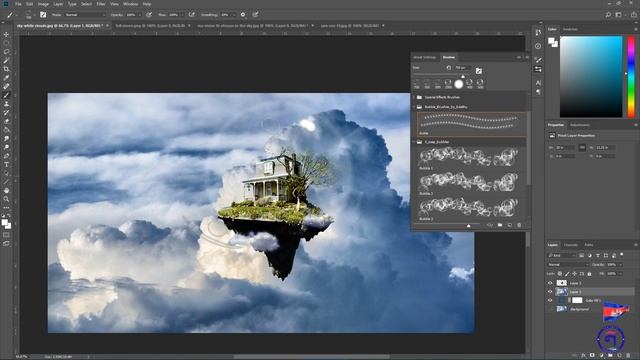The width and height of the screenshot is (640, 360).
Task: Create a new layer icon
Action: [619, 356]
